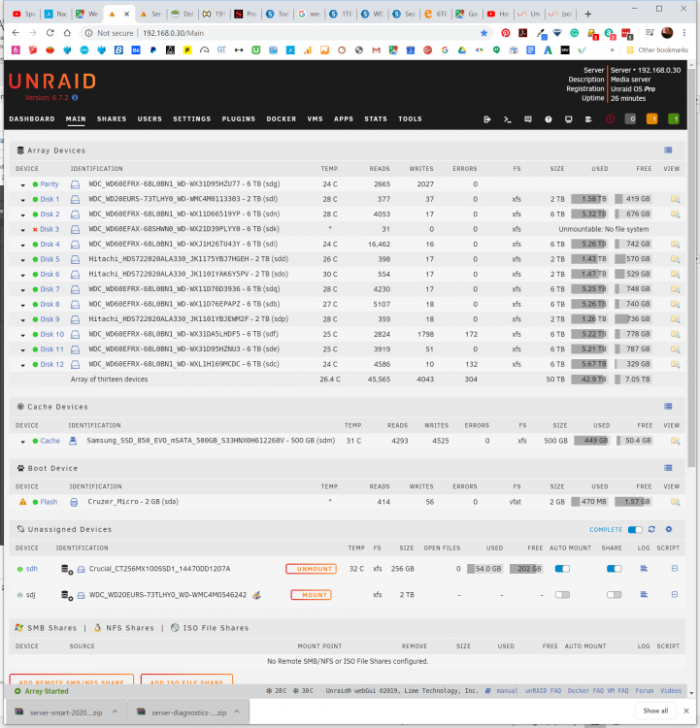Open the Forum footer link
The width and height of the screenshot is (700, 728).
(x=644, y=691)
